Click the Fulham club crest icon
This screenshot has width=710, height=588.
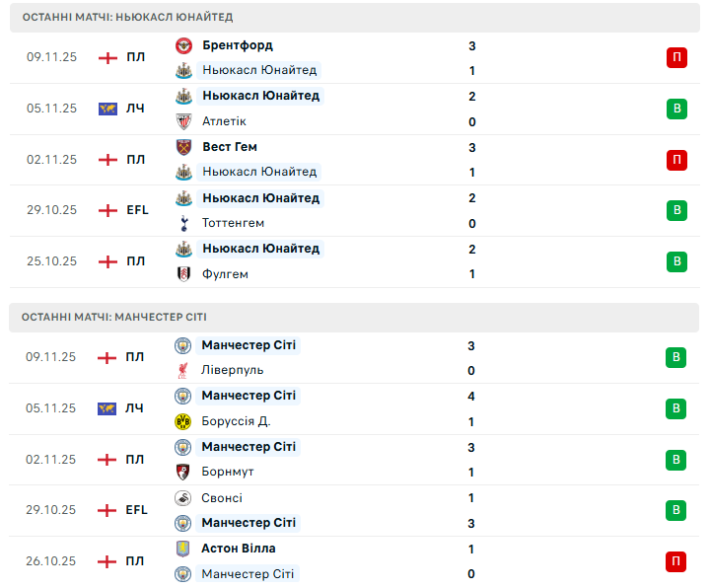tap(183, 274)
